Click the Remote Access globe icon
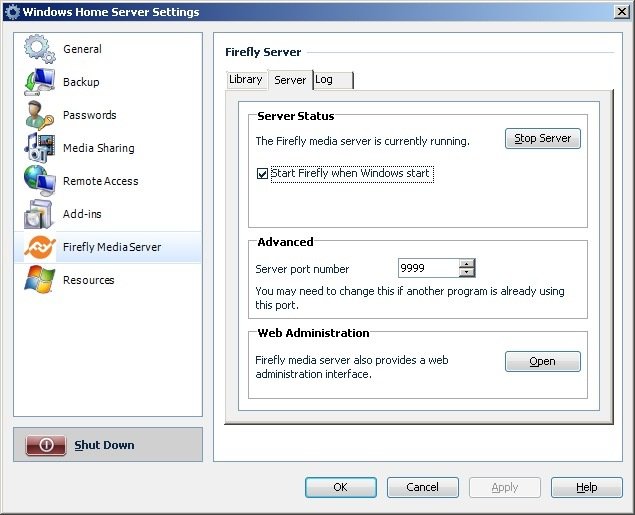Image resolution: width=635 pixels, height=515 pixels. (x=39, y=181)
